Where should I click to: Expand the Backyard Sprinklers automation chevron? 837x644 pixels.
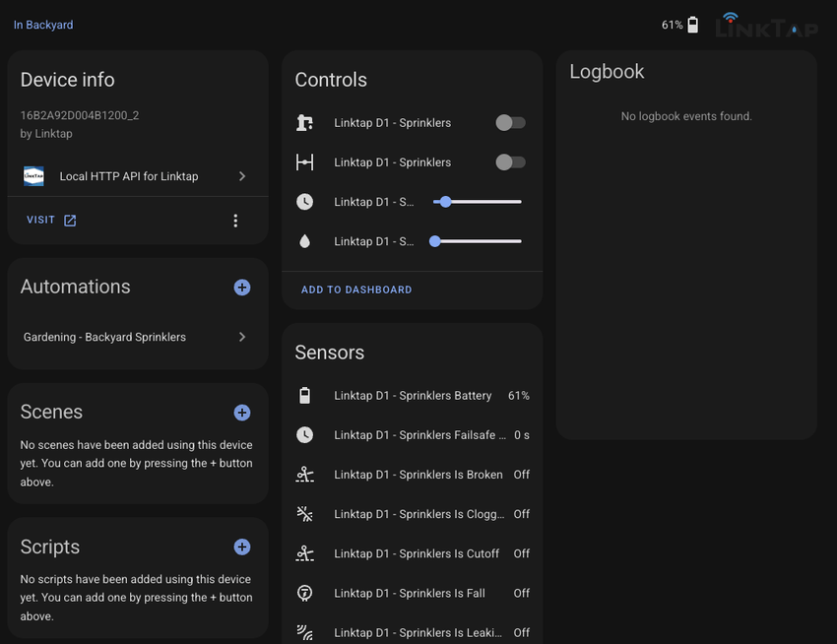pyautogui.click(x=242, y=337)
